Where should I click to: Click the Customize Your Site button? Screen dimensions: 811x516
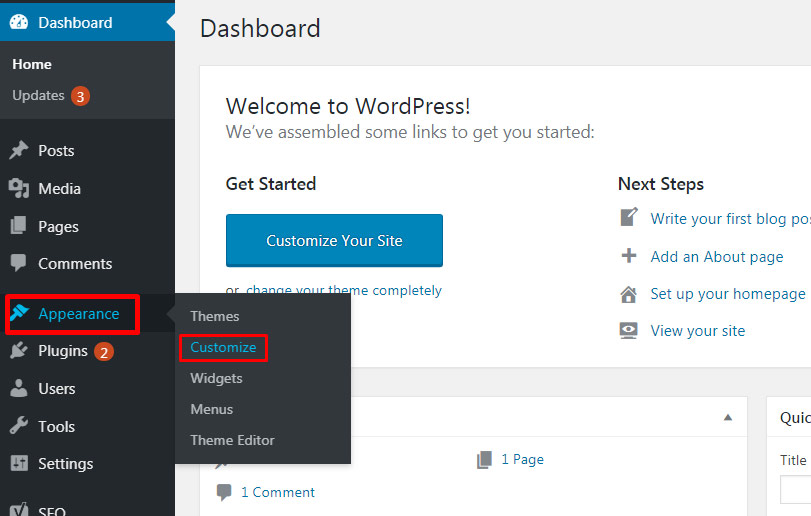coord(334,240)
